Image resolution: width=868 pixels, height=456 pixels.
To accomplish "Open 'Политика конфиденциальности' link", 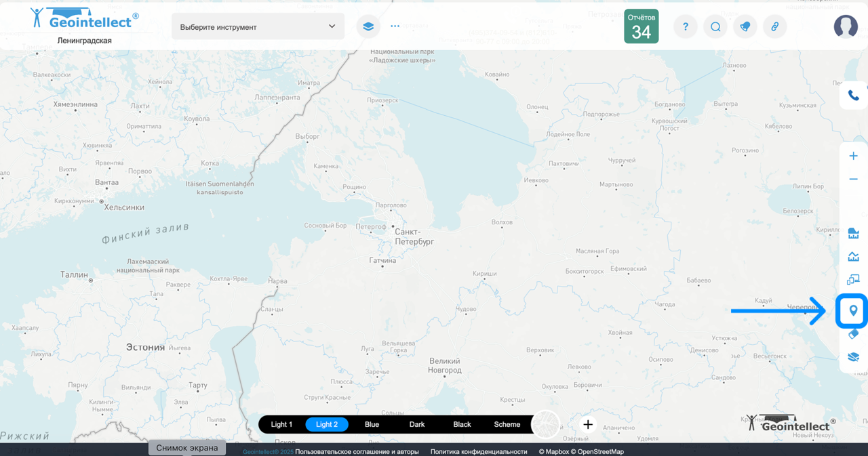I will pyautogui.click(x=478, y=451).
